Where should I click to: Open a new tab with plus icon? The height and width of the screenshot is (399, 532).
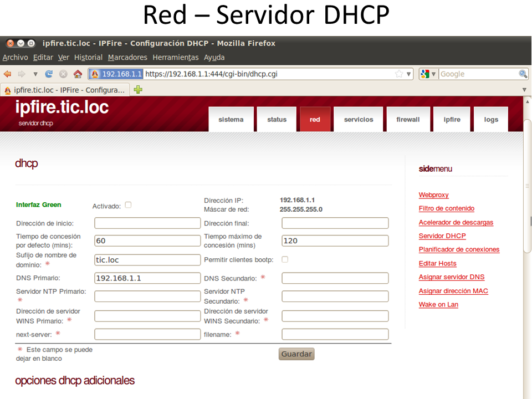pos(138,89)
